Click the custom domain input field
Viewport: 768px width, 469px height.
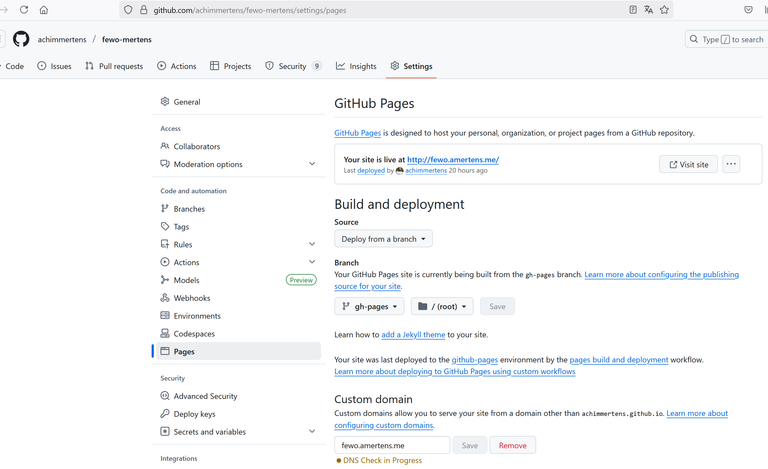coord(392,446)
